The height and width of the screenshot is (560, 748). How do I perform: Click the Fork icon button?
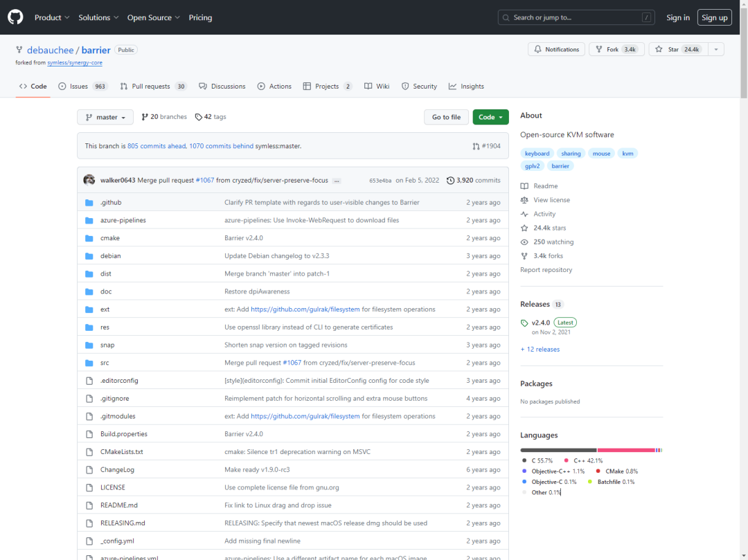(599, 50)
